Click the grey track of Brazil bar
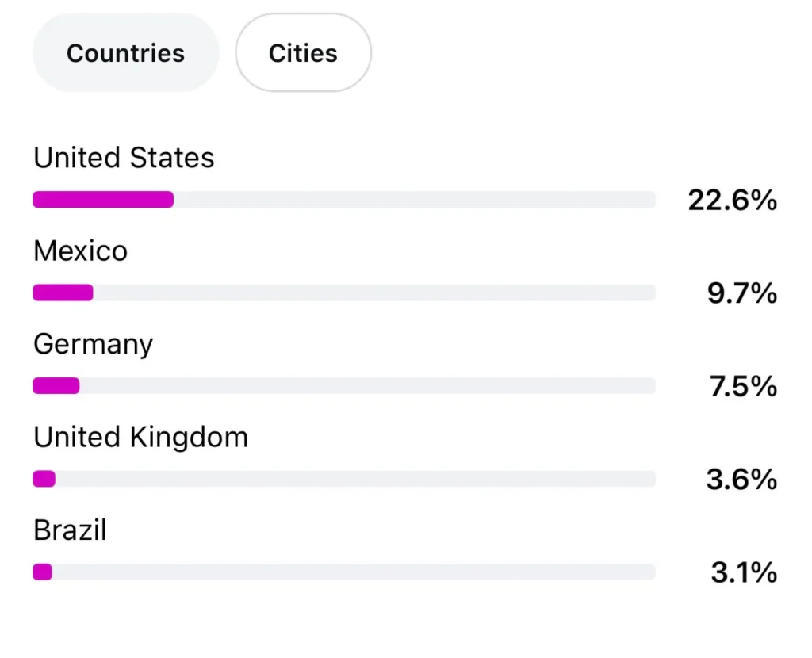 [x=354, y=572]
